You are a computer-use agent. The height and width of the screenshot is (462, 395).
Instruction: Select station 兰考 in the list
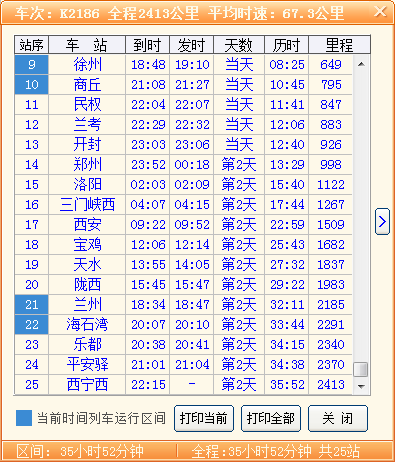(87, 125)
